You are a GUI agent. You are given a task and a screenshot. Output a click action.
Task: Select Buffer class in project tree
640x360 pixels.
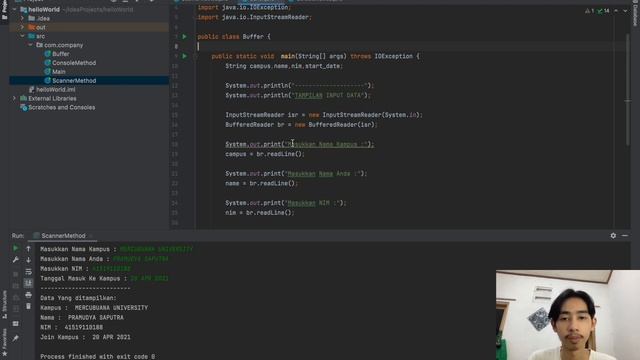[60, 54]
